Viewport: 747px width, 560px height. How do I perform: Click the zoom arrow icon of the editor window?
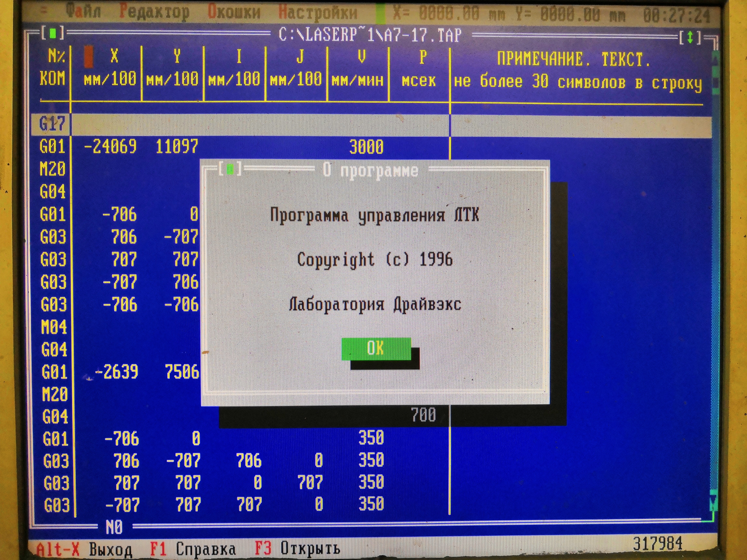point(690,37)
